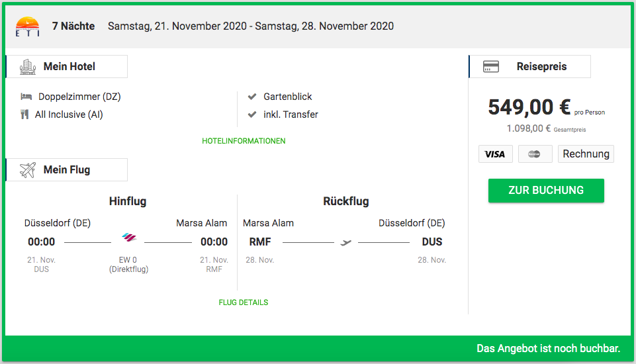Click the Eurowings airline logo

(x=129, y=238)
